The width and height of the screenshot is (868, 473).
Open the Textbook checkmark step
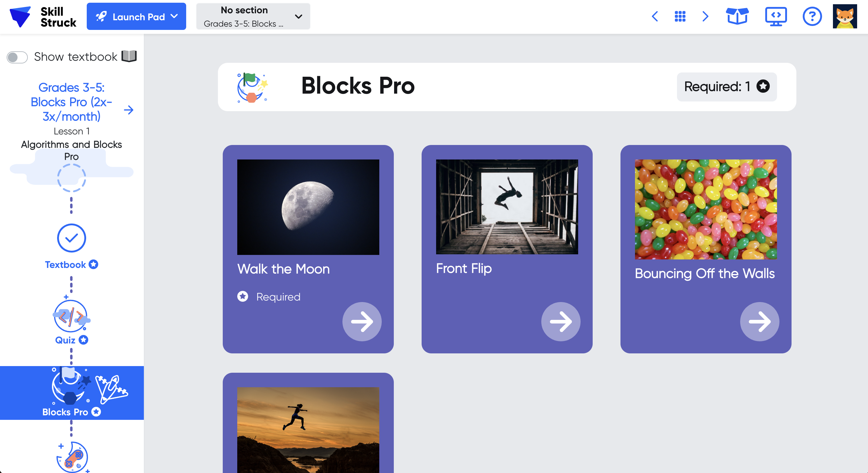tap(71, 238)
